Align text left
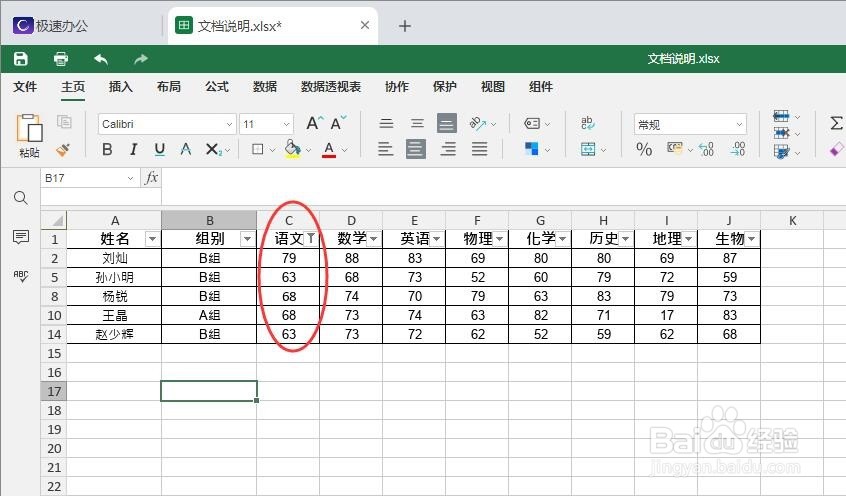This screenshot has width=846, height=496. [385, 149]
